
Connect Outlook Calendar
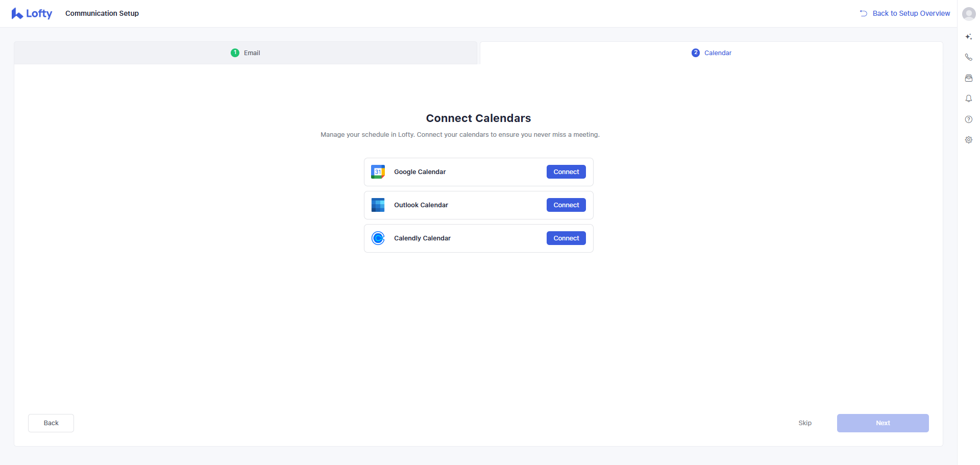(566, 205)
